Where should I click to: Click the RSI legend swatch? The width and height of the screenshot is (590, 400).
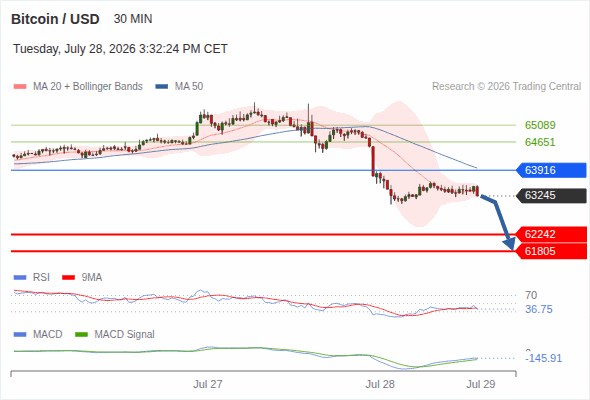click(x=20, y=278)
